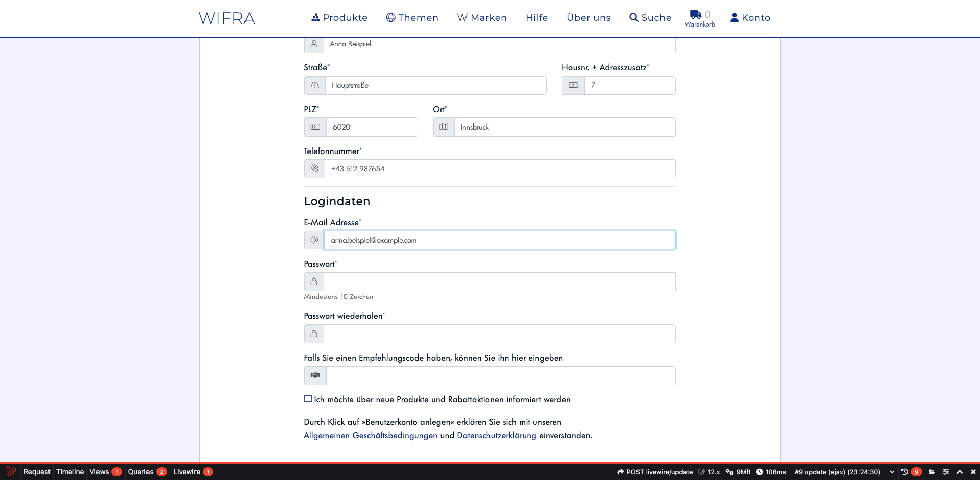Click the Suche magnifier icon
This screenshot has width=980, height=480.
632,17
